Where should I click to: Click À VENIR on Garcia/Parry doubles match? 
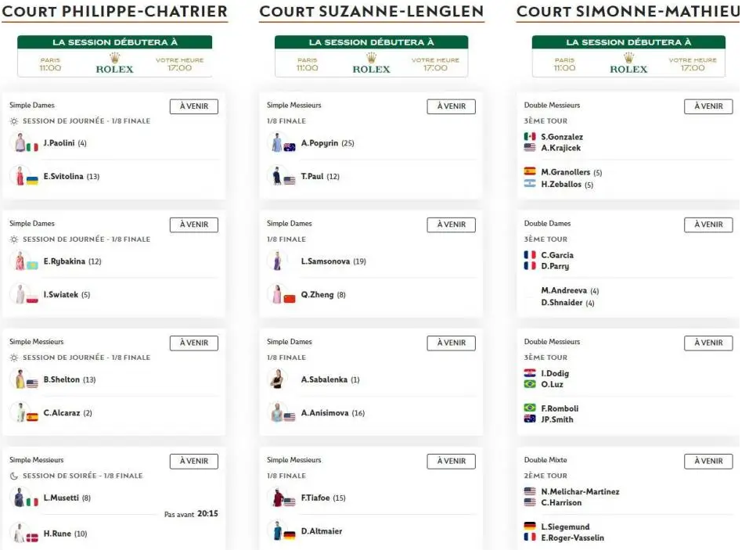[x=708, y=225]
